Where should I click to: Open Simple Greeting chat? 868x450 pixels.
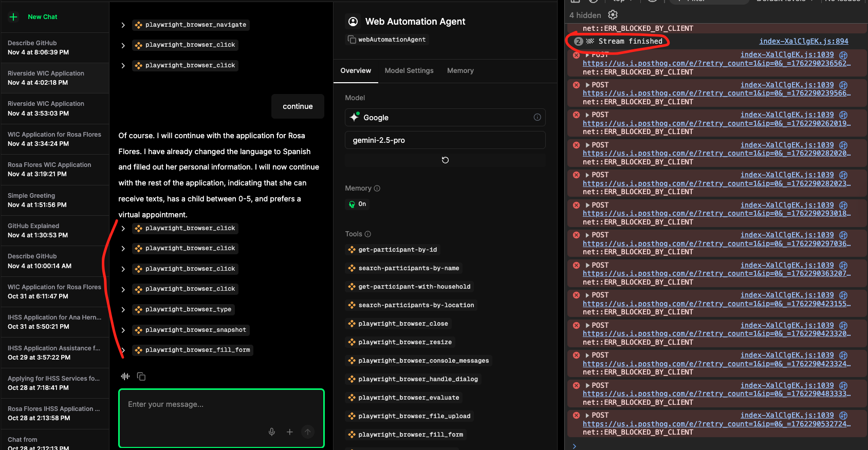click(54, 200)
